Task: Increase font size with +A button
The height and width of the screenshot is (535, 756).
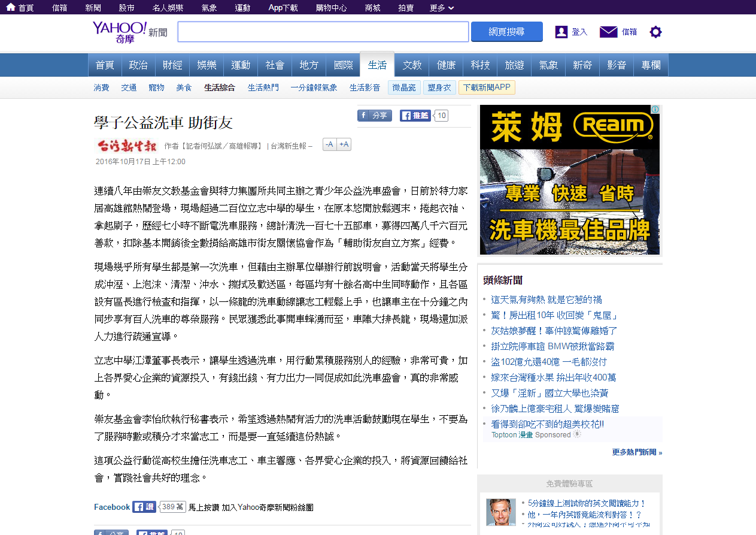Action: (x=344, y=144)
